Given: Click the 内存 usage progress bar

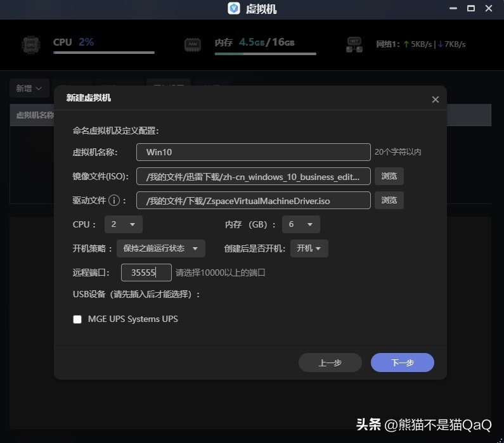Looking at the screenshot, I should pyautogui.click(x=266, y=54).
